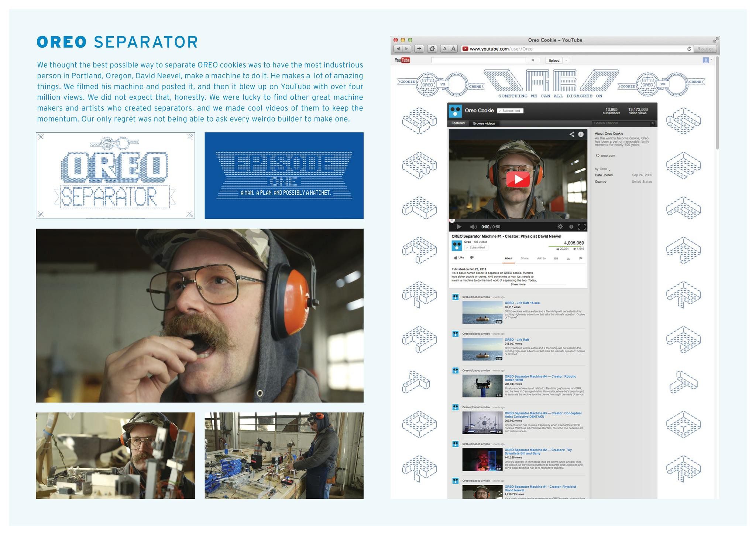The height and width of the screenshot is (535, 756).
Task: Open the Separator Machine #2 thumbnail
Action: [482, 460]
